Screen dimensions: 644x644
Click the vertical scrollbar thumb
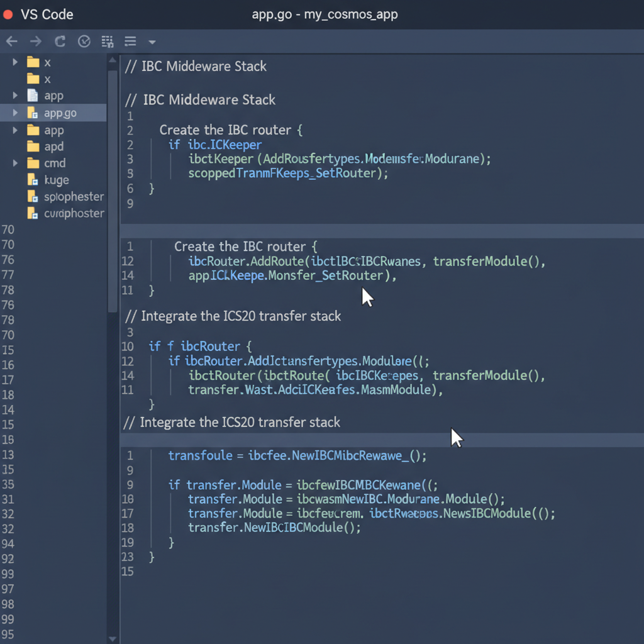[x=113, y=191]
